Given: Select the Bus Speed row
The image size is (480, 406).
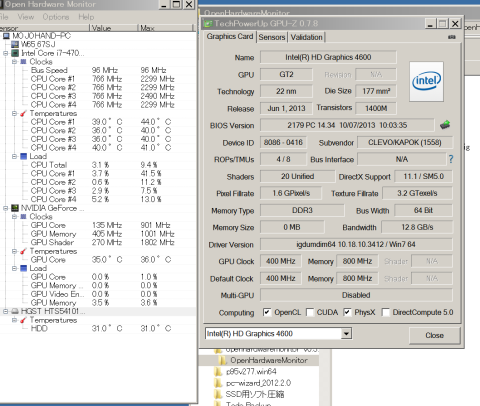Looking at the screenshot, I should click(x=97, y=70).
